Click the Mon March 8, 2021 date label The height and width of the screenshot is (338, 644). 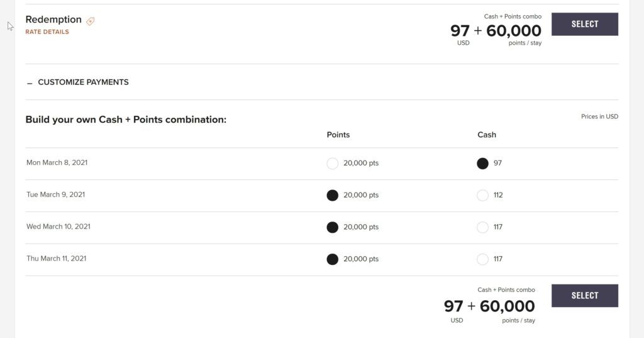tap(57, 163)
